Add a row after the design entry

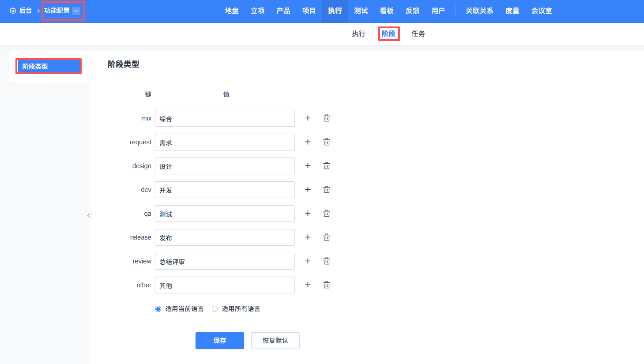[308, 166]
